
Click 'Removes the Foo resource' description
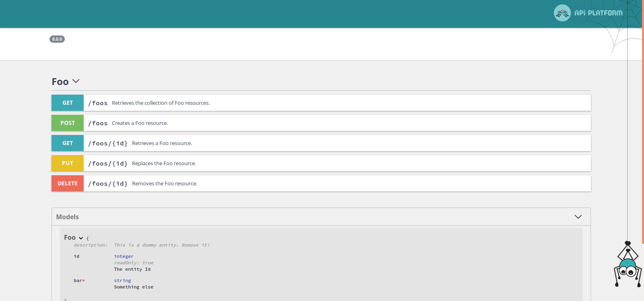coord(164,184)
